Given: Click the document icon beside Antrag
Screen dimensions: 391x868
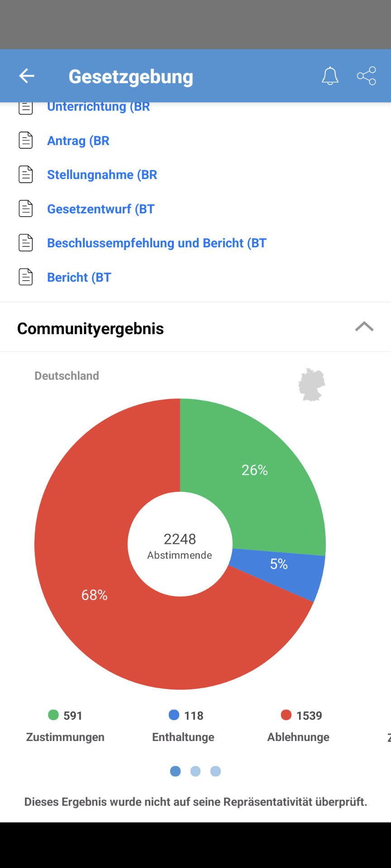Looking at the screenshot, I should pos(26,141).
